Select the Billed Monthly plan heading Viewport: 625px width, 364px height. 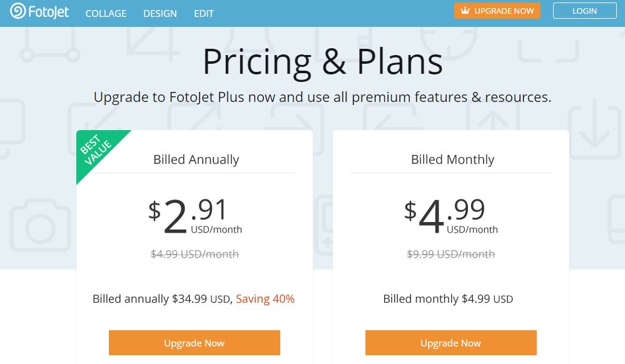(x=452, y=159)
